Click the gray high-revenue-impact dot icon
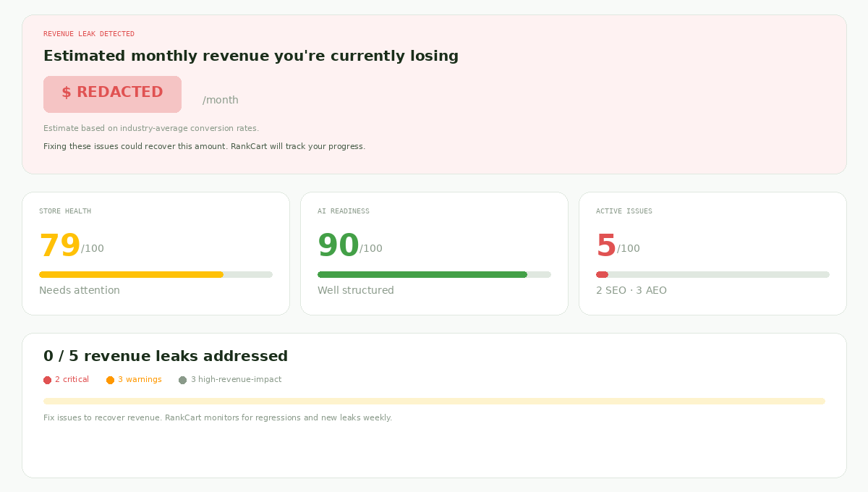Viewport: 868px width, 492px height. pos(183,379)
